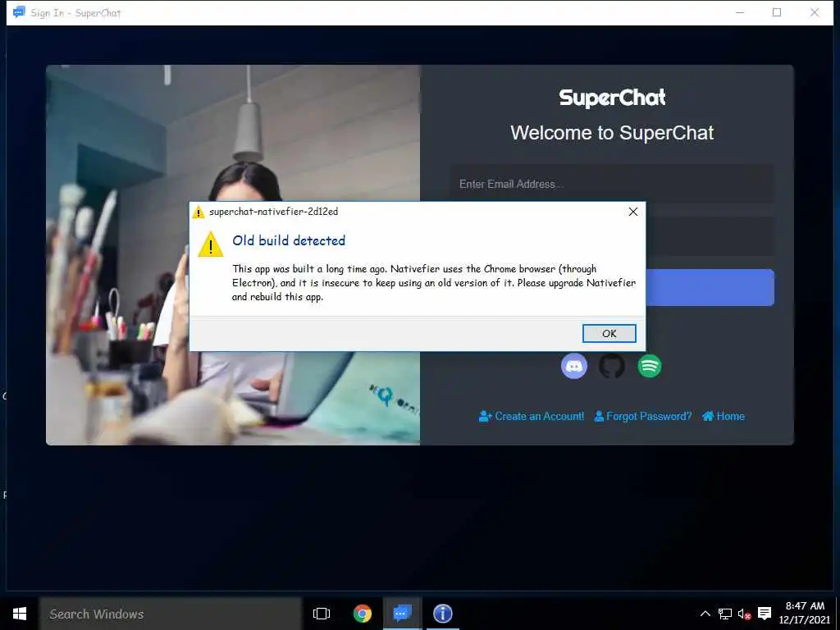Click OK in the Old build detected dialog
The height and width of the screenshot is (630, 840).
click(609, 333)
